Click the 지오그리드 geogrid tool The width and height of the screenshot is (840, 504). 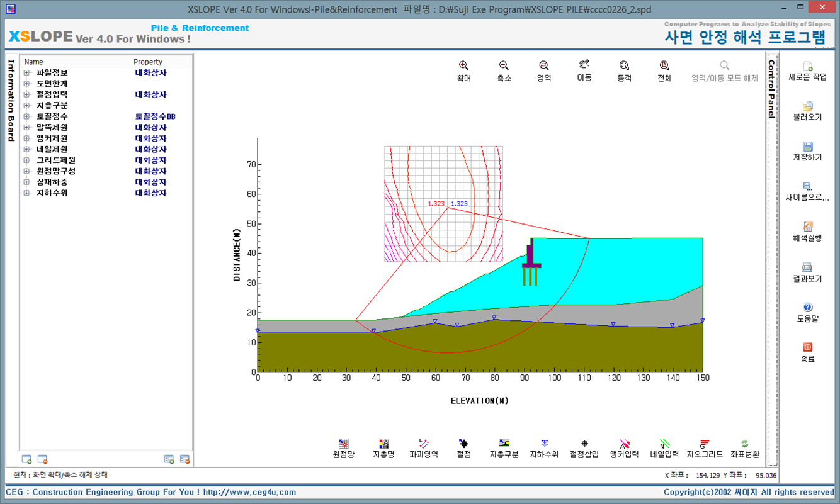[x=705, y=449]
